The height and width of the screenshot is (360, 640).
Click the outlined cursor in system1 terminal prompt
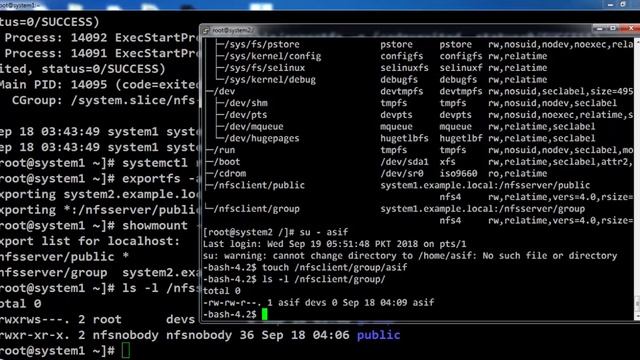(126, 351)
